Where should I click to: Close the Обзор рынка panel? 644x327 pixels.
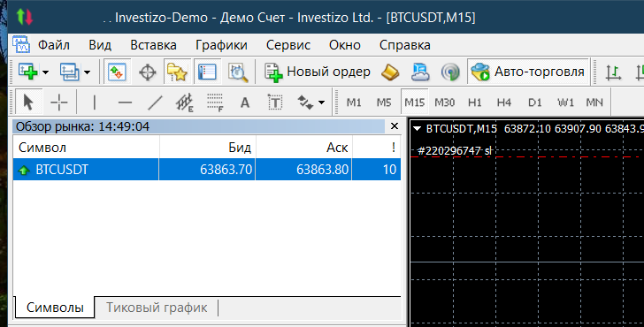(395, 126)
